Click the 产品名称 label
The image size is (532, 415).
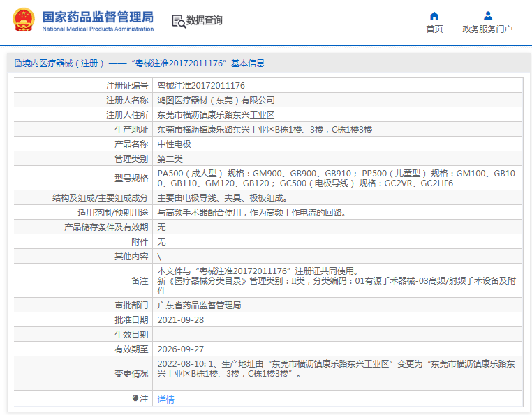131,144
